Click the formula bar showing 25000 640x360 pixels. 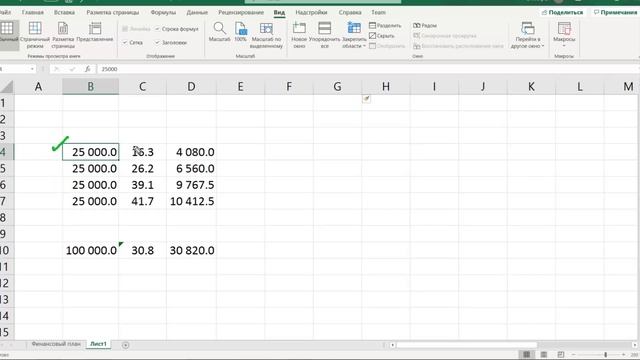click(367, 69)
